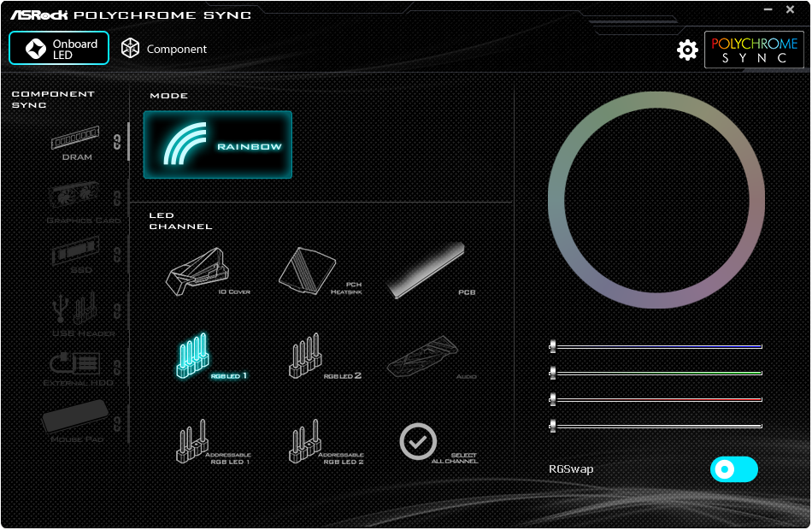This screenshot has width=812, height=530.
Task: Click the Component Sync list scrollbar
Action: click(x=128, y=142)
